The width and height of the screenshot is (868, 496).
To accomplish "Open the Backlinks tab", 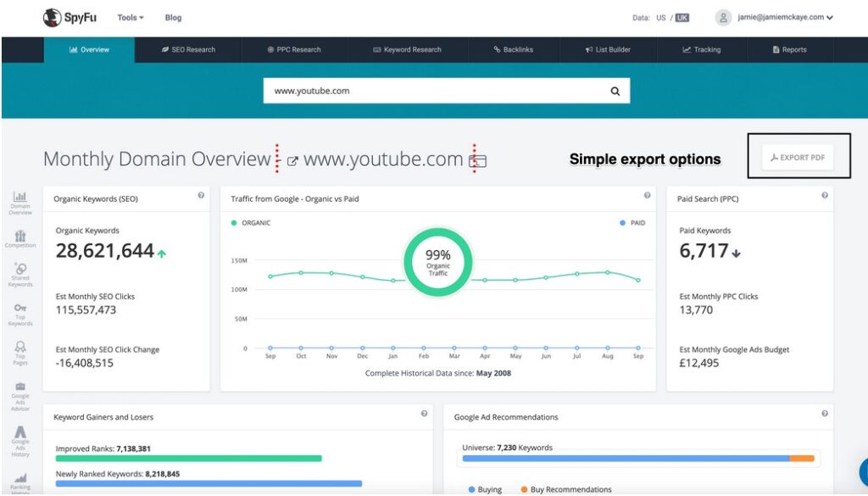I will click(x=513, y=50).
